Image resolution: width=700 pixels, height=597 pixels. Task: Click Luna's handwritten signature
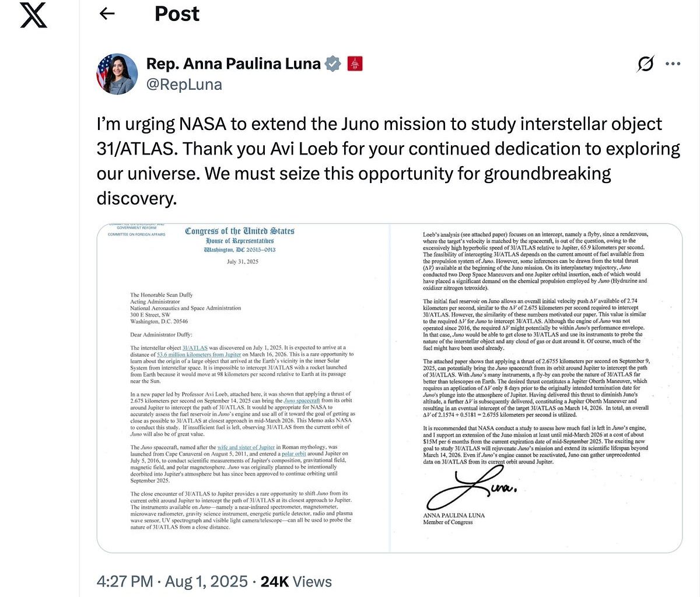471,489
